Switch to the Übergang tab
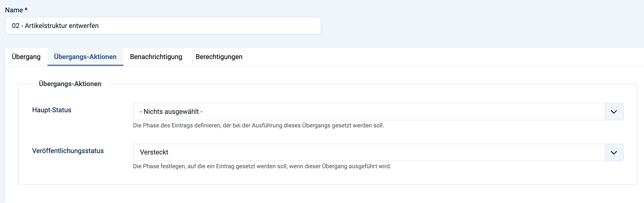Viewport: 644px width, 203px height. click(x=26, y=57)
